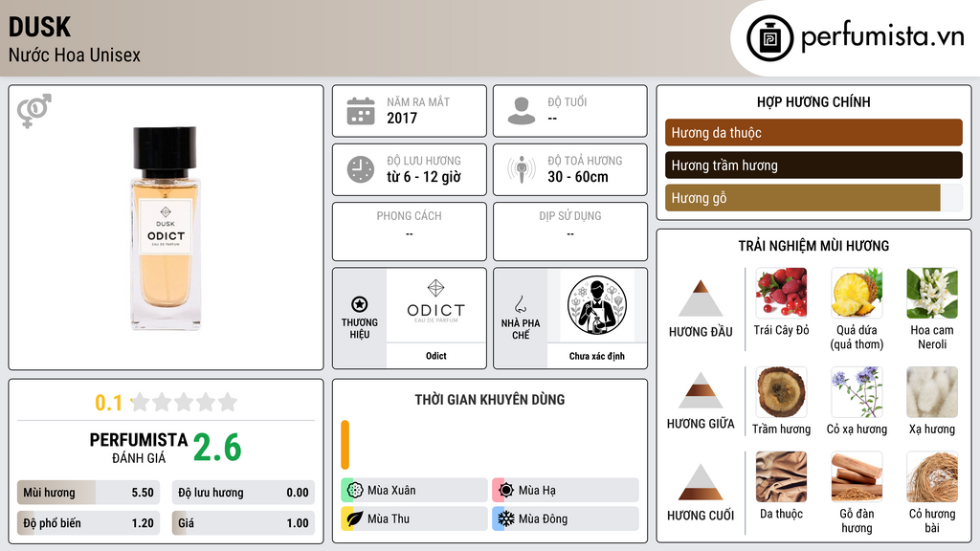Viewport: 980px width, 551px height.
Task: Click the Nước Hoa Unisex subtitle
Action: [x=75, y=55]
